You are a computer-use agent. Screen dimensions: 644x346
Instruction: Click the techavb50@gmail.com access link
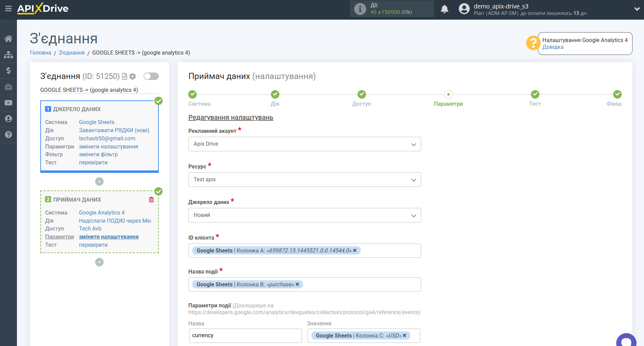click(107, 138)
